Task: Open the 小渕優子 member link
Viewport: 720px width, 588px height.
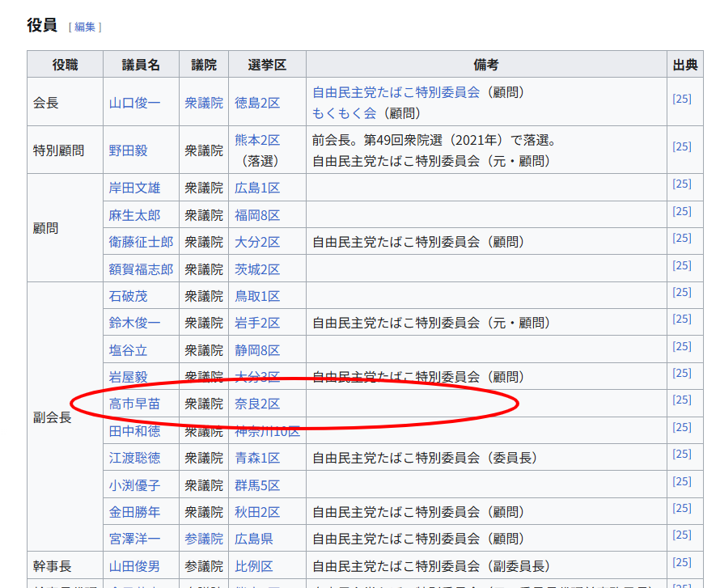Action: coord(134,485)
